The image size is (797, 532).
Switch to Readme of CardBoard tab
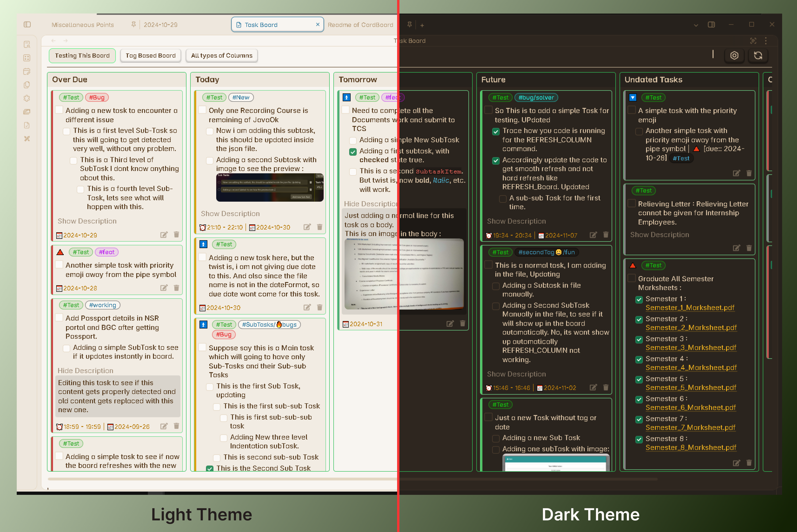pyautogui.click(x=360, y=25)
